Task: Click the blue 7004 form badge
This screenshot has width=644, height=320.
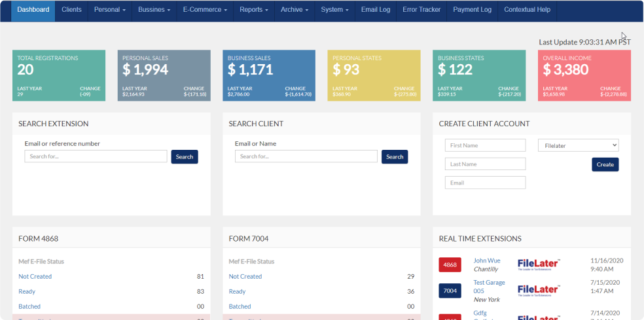Action: tap(450, 291)
